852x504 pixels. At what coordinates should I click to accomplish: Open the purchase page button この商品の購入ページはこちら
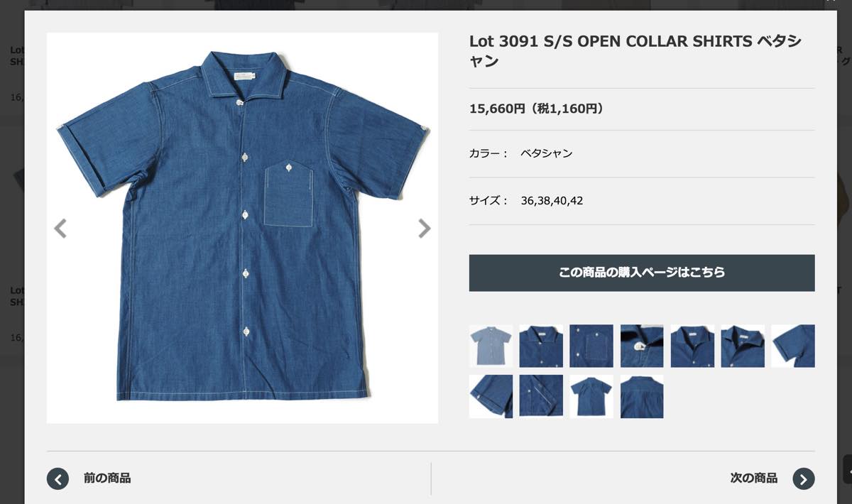642,273
